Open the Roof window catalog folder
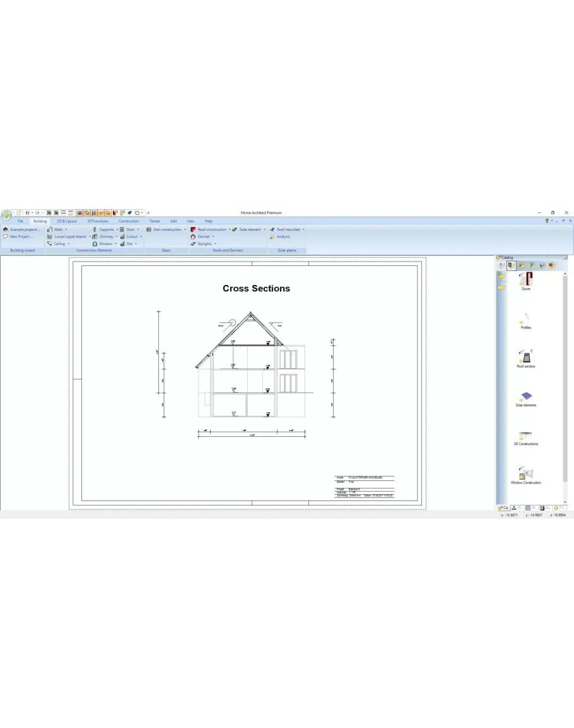The width and height of the screenshot is (574, 728). [525, 358]
